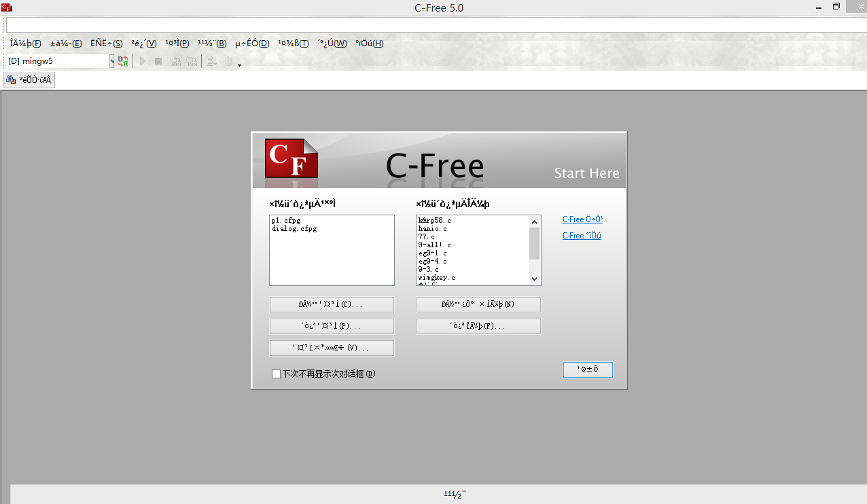Image resolution: width=867 pixels, height=504 pixels.
Task: Open the upper C-Free homepage link
Action: coord(582,219)
